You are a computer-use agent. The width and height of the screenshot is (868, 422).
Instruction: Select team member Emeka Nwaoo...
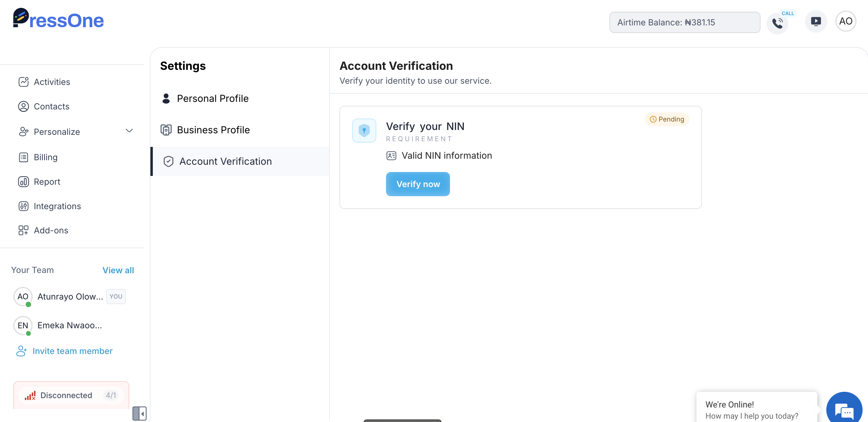69,326
